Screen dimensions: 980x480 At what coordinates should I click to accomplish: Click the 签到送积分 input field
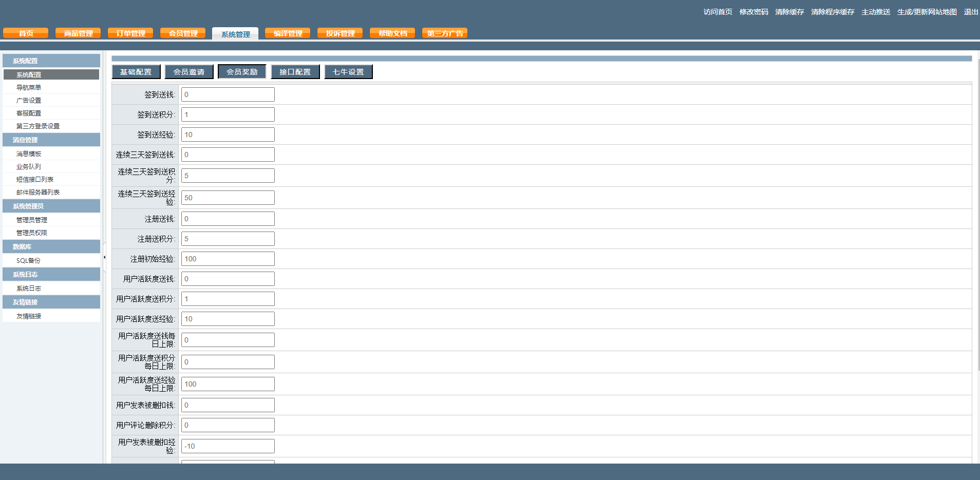[228, 114]
